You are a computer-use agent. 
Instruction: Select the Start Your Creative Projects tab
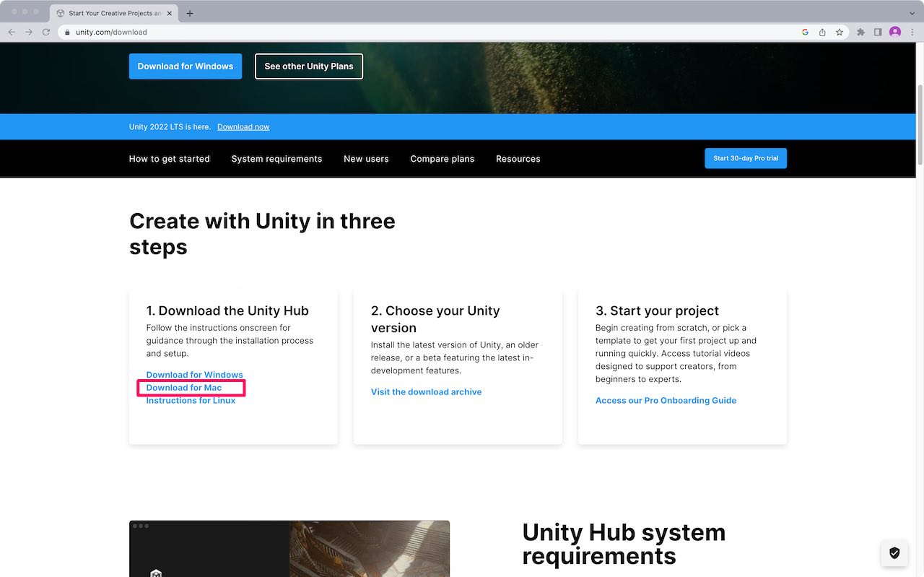[x=114, y=13]
